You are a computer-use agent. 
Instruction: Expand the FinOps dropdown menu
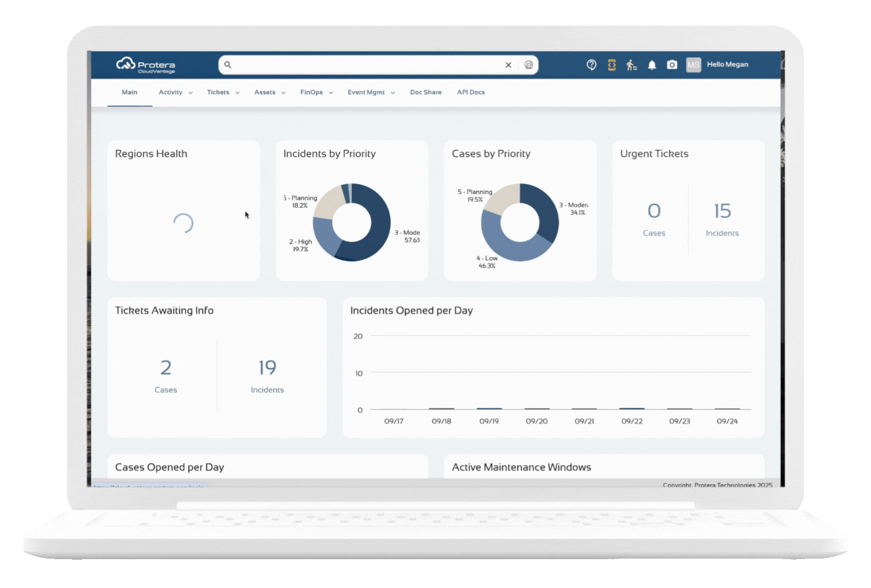tap(316, 93)
